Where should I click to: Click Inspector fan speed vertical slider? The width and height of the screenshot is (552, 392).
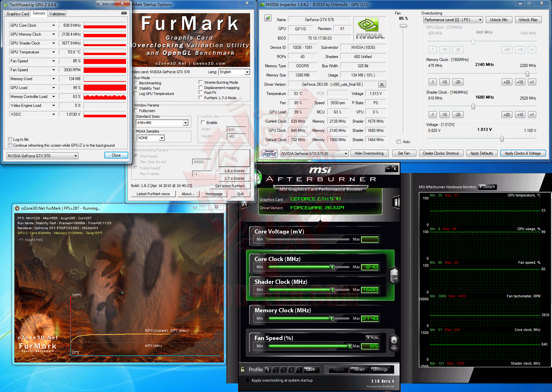click(403, 26)
